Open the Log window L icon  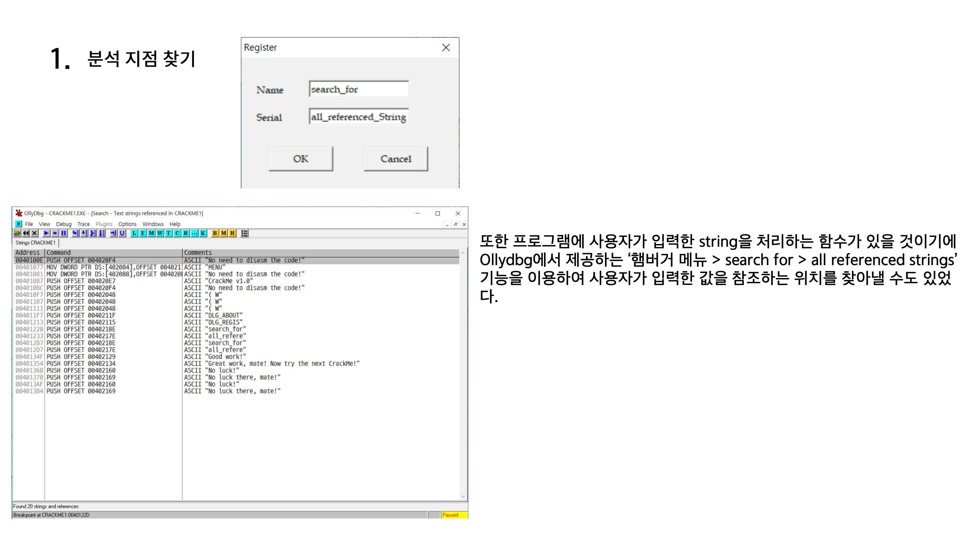134,233
